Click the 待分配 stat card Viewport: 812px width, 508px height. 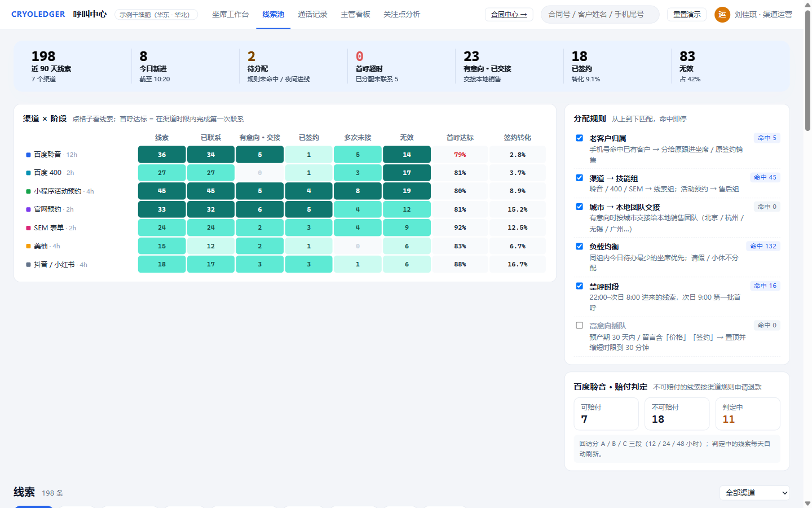[x=294, y=67]
